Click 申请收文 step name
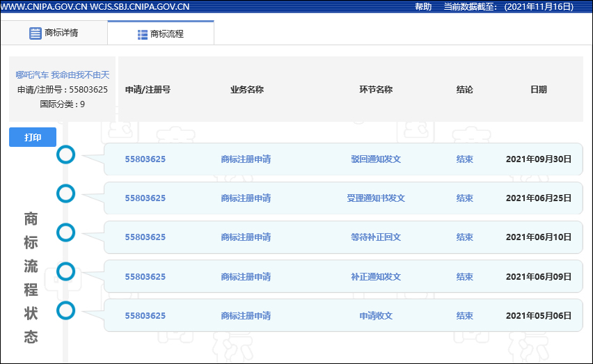593x364 pixels. pos(376,316)
